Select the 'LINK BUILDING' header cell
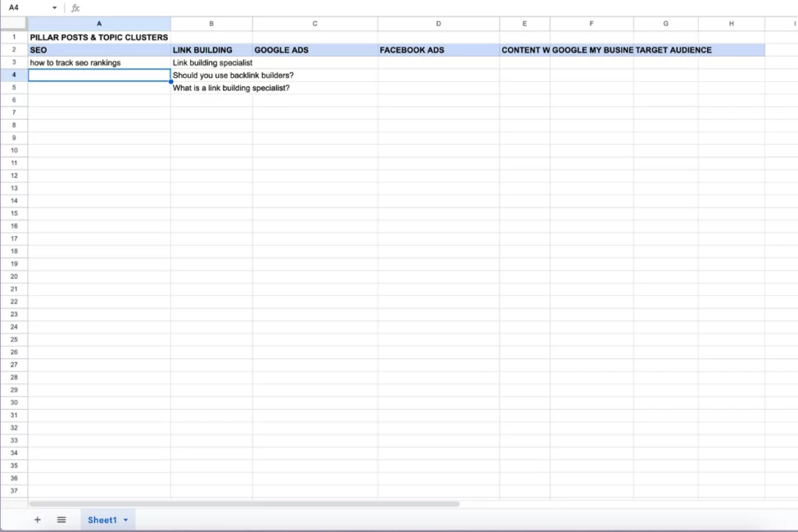 [x=211, y=50]
